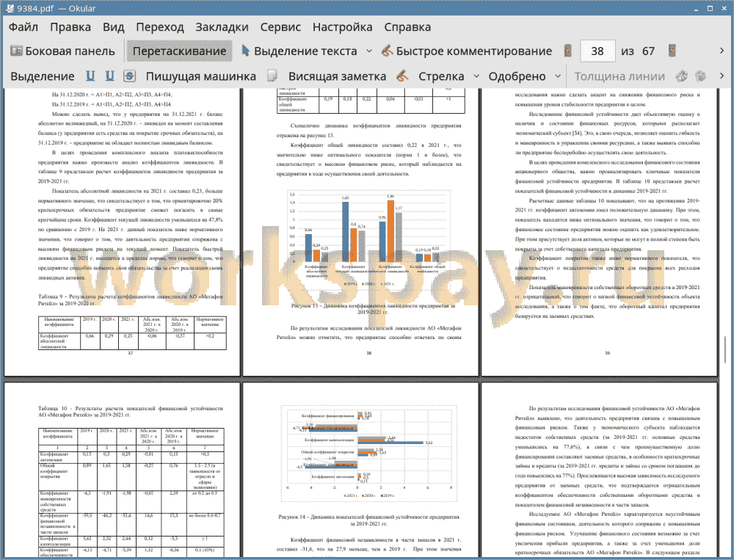Click the freehand line pencil icon
Viewport: 734px width, 560px height.
click(x=402, y=76)
